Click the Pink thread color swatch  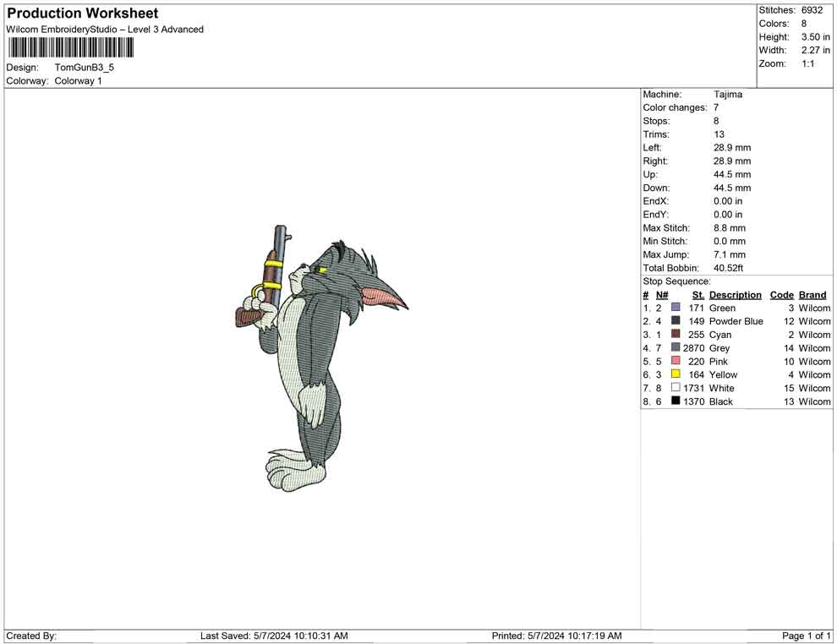tap(676, 361)
